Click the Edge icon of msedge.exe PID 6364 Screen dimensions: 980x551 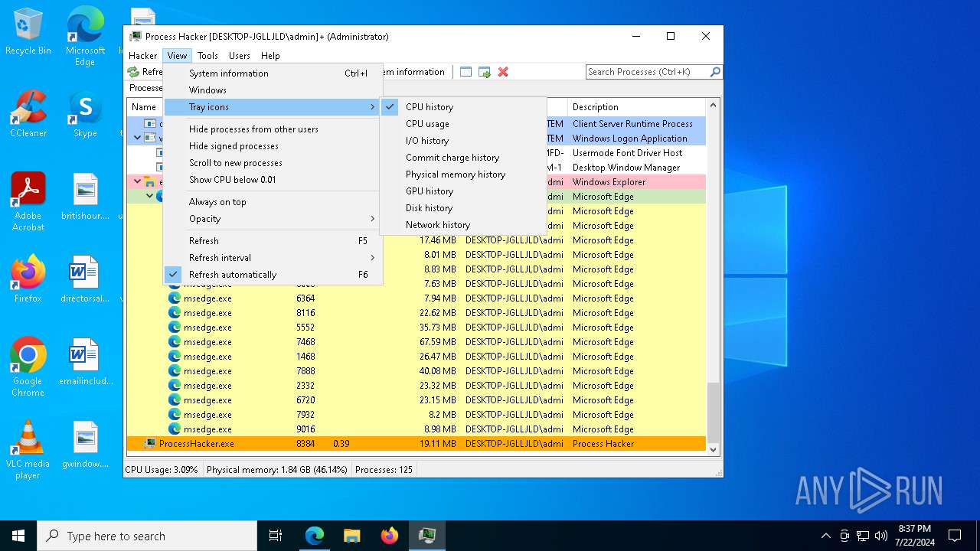click(x=175, y=298)
